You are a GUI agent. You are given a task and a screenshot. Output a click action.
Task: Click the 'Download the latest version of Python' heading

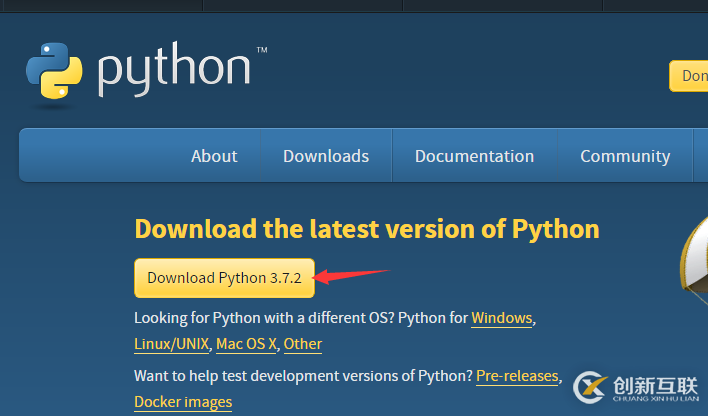point(367,229)
